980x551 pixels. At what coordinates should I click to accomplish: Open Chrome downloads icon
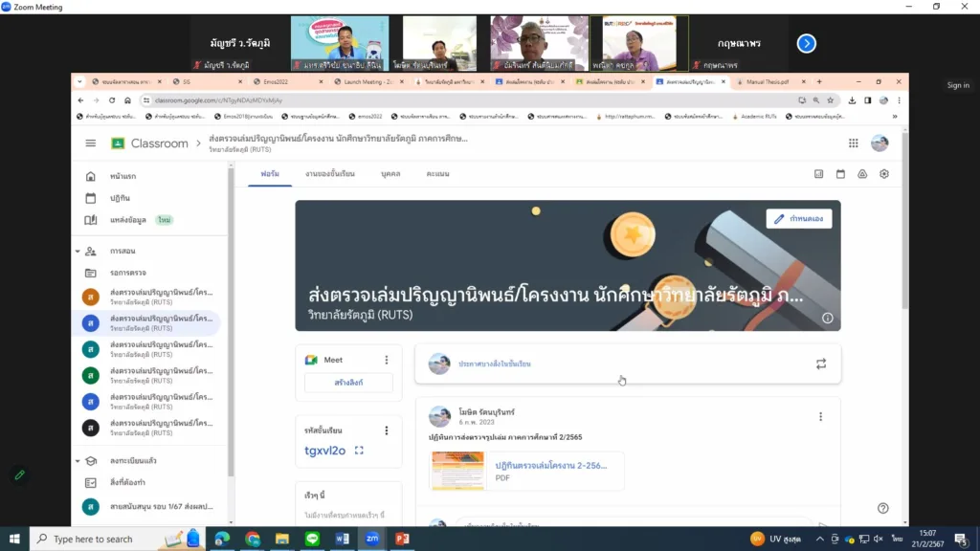pyautogui.click(x=852, y=99)
